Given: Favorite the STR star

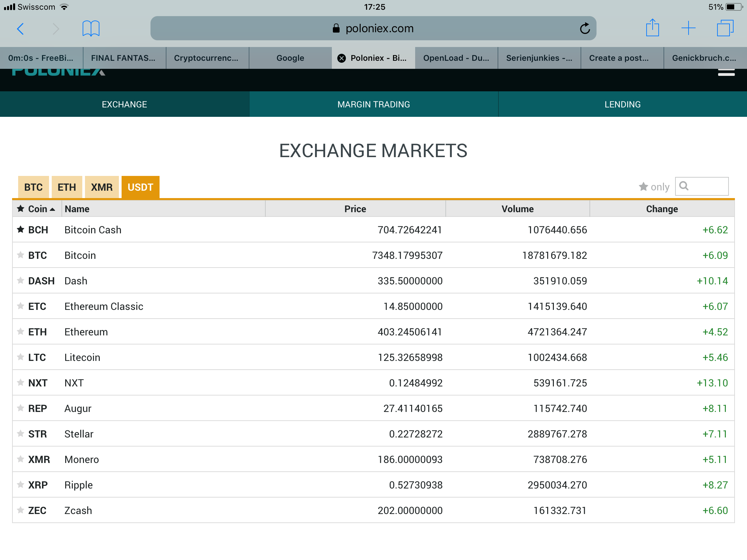Looking at the screenshot, I should pyautogui.click(x=20, y=433).
